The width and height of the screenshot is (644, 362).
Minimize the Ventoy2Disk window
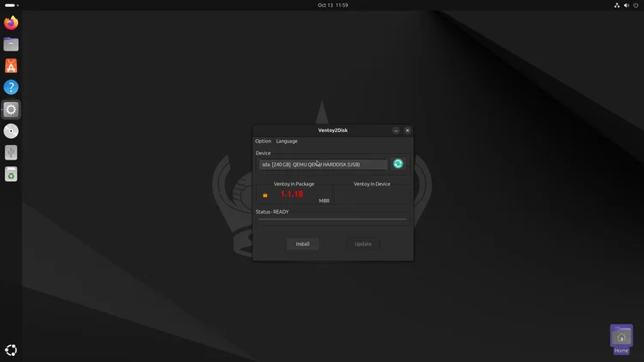pos(396,130)
